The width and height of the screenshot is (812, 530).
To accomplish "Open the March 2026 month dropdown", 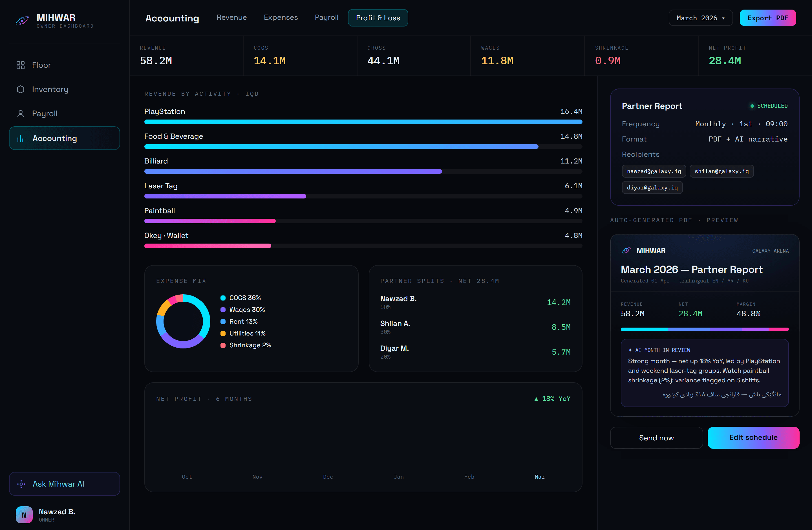I will click(x=700, y=18).
